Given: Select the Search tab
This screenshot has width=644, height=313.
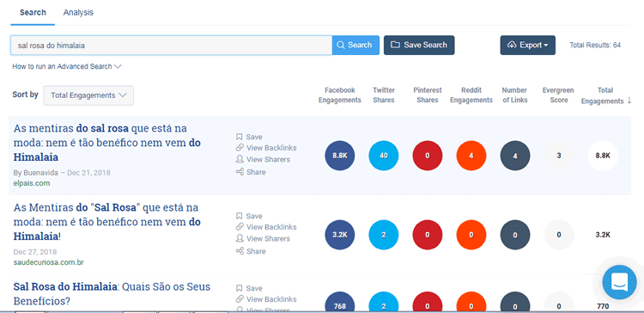Looking at the screenshot, I should pyautogui.click(x=33, y=13).
